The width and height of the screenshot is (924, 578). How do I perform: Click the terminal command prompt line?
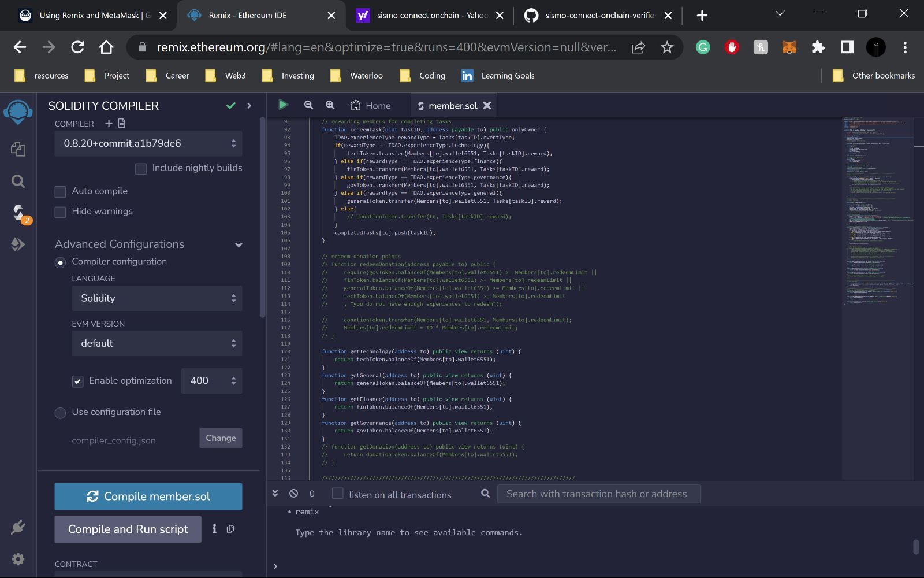[595, 566]
